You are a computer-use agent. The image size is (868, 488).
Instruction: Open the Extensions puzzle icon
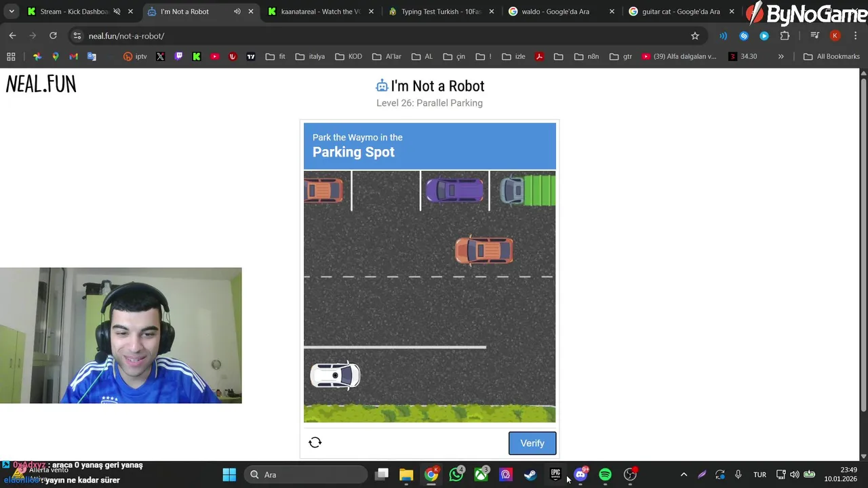tap(785, 36)
